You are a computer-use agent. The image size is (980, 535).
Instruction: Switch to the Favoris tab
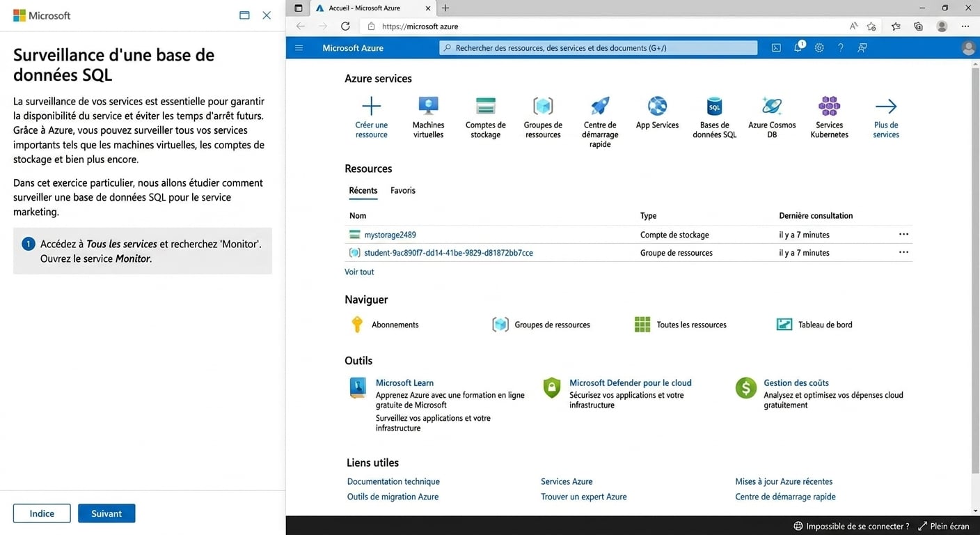coord(403,191)
